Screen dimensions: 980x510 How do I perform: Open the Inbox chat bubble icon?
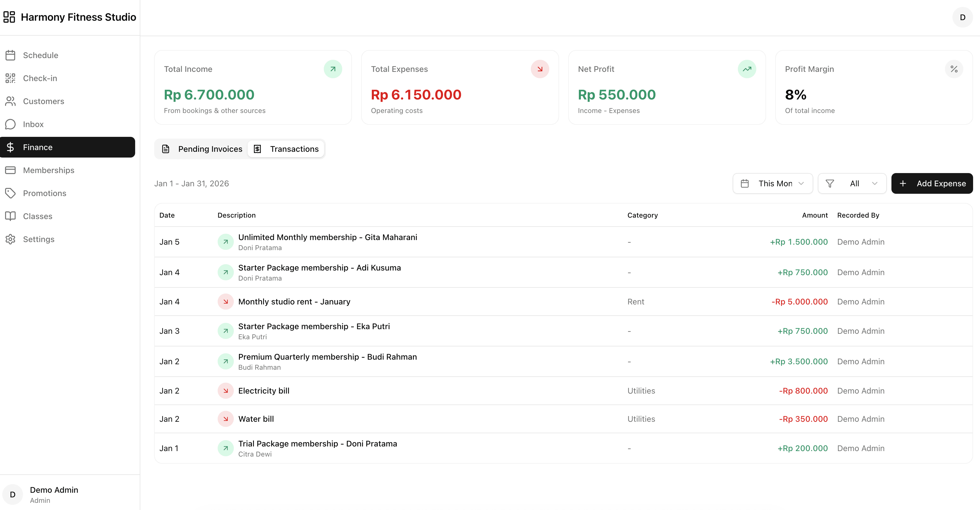[x=10, y=124]
